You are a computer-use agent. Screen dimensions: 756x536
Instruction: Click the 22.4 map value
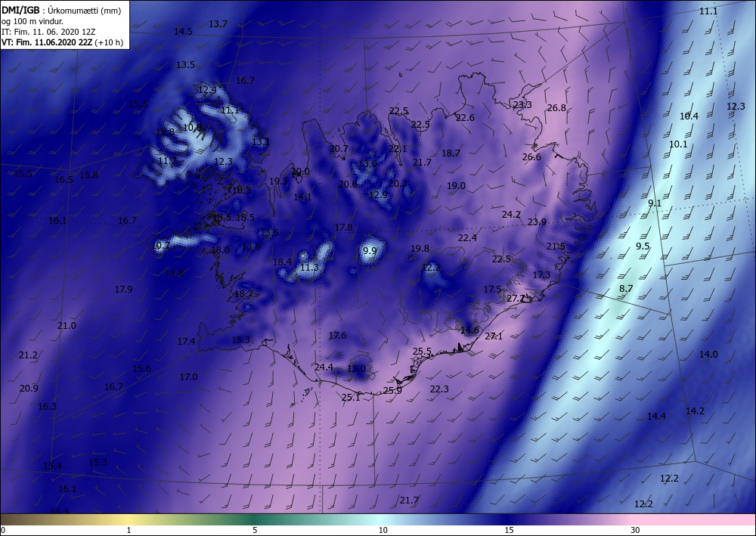(467, 238)
